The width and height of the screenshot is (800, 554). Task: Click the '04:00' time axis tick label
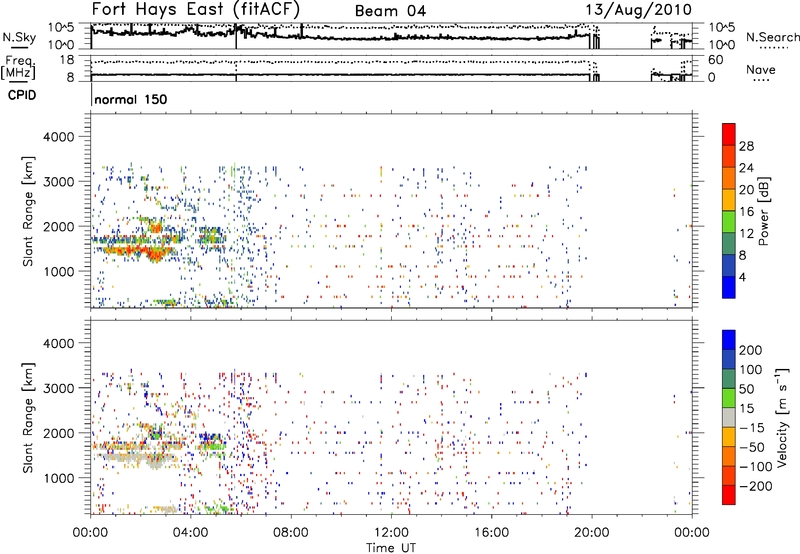pos(190,533)
